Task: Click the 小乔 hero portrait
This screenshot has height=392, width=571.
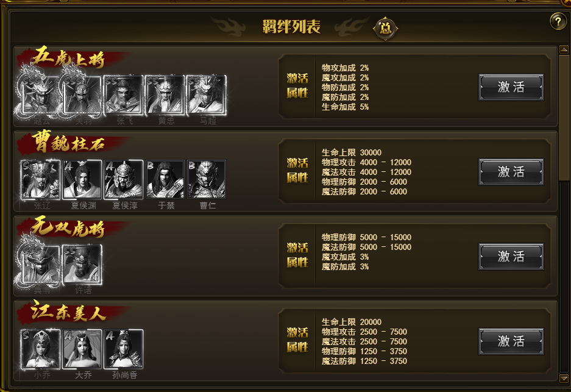Action: (40, 349)
